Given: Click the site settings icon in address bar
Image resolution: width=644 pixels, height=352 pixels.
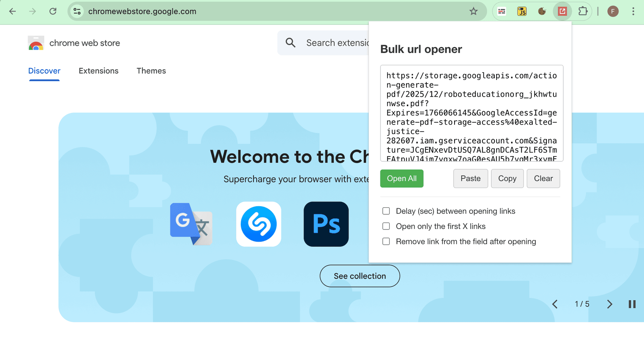Looking at the screenshot, I should point(77,11).
